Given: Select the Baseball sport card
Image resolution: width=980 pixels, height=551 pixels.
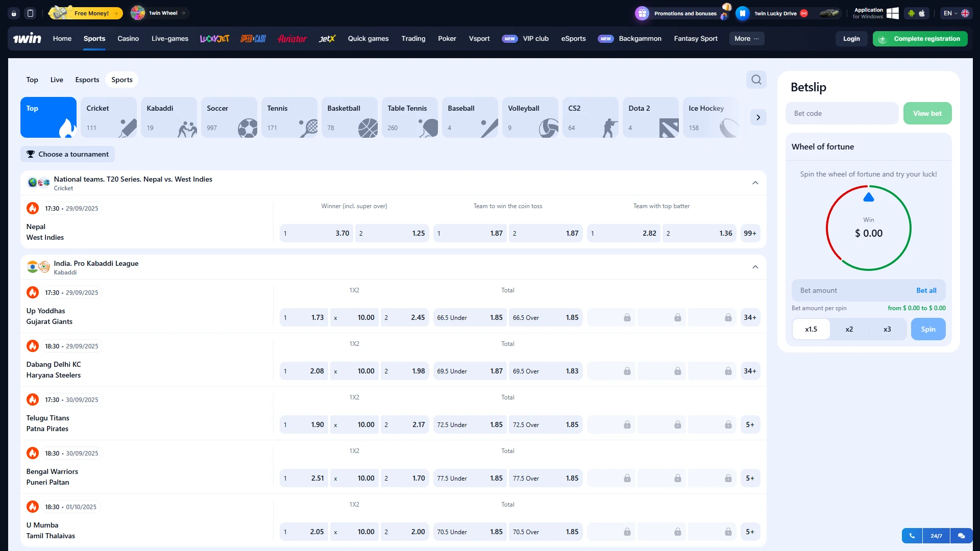Looking at the screenshot, I should tap(470, 117).
